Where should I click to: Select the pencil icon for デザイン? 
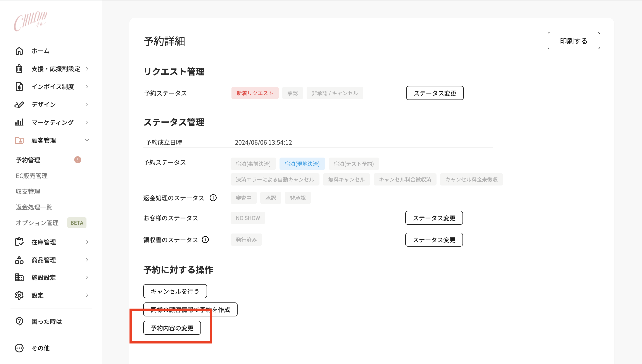click(x=19, y=105)
